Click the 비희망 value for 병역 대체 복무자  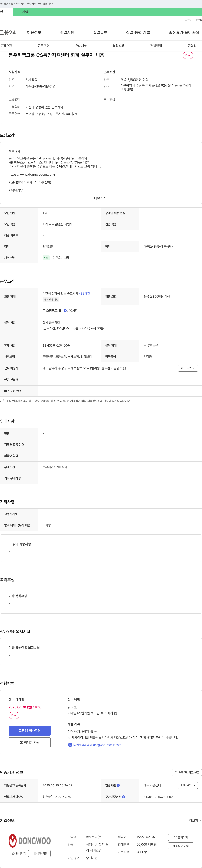[47, 525]
